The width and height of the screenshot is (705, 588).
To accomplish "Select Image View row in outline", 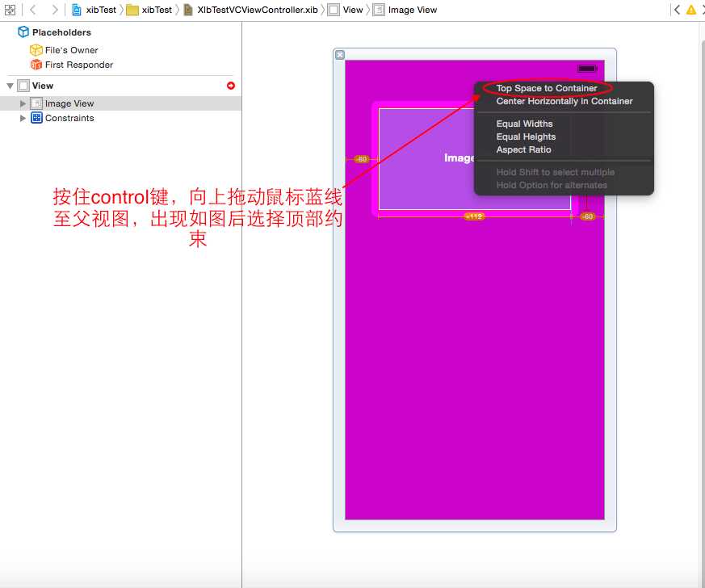I will [x=120, y=103].
